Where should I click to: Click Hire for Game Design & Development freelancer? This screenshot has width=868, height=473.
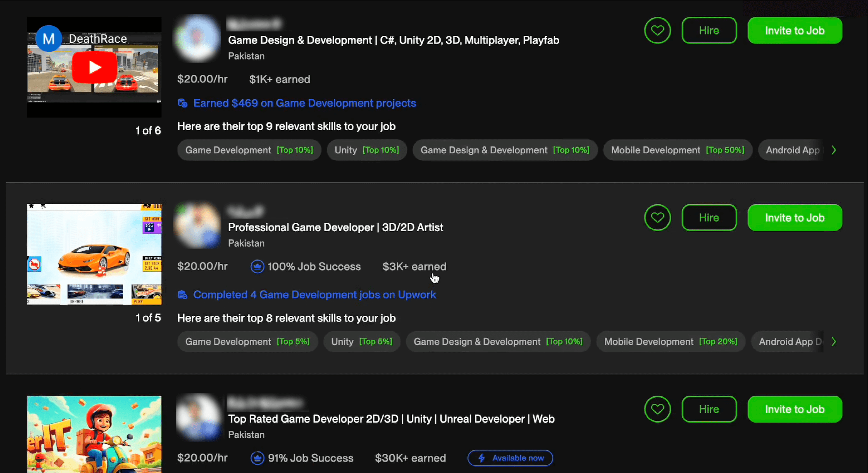point(709,30)
